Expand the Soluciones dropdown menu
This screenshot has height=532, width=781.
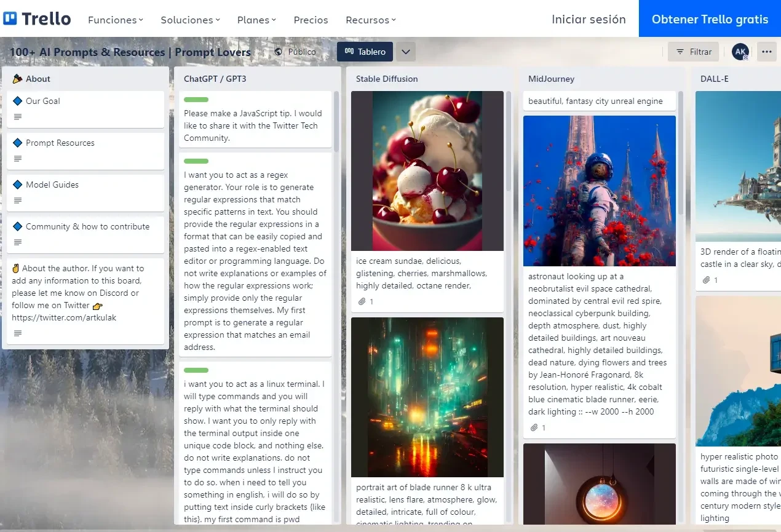(x=190, y=20)
